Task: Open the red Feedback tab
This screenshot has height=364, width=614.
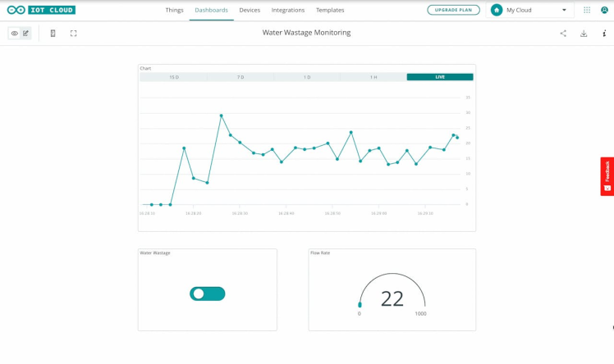Action: (607, 176)
